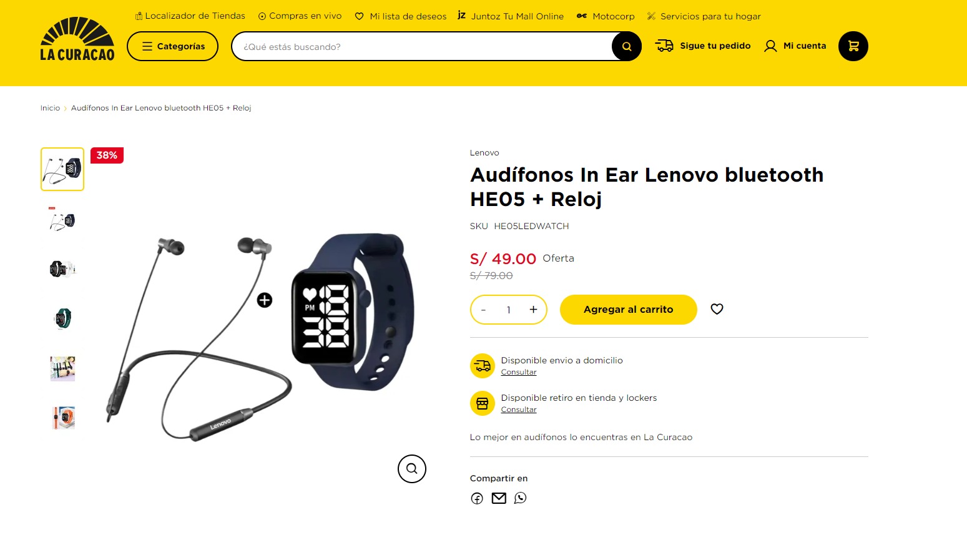Click the search magnifier button
The width and height of the screenshot is (967, 560).
coord(626,46)
